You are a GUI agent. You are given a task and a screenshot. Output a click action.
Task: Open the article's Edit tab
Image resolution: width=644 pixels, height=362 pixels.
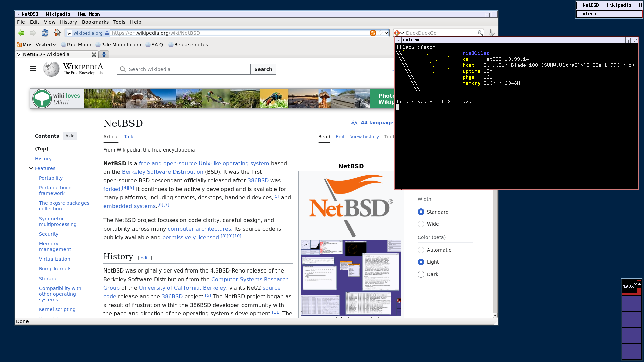tap(340, 137)
